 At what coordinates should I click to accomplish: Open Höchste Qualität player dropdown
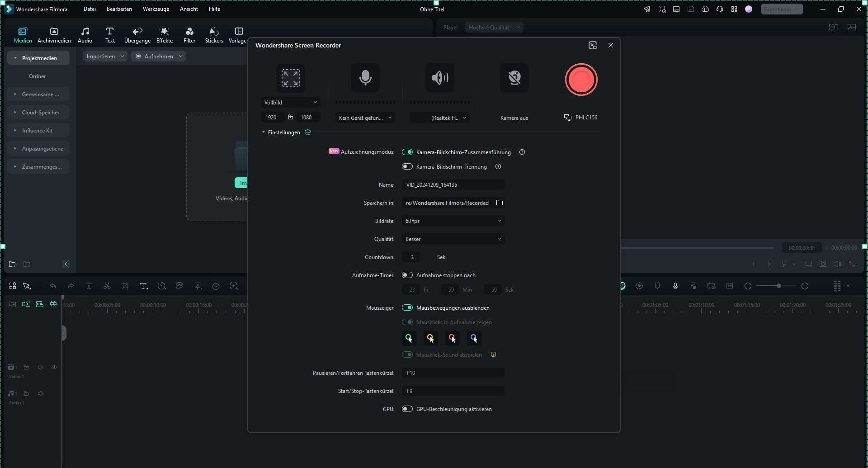pyautogui.click(x=494, y=28)
